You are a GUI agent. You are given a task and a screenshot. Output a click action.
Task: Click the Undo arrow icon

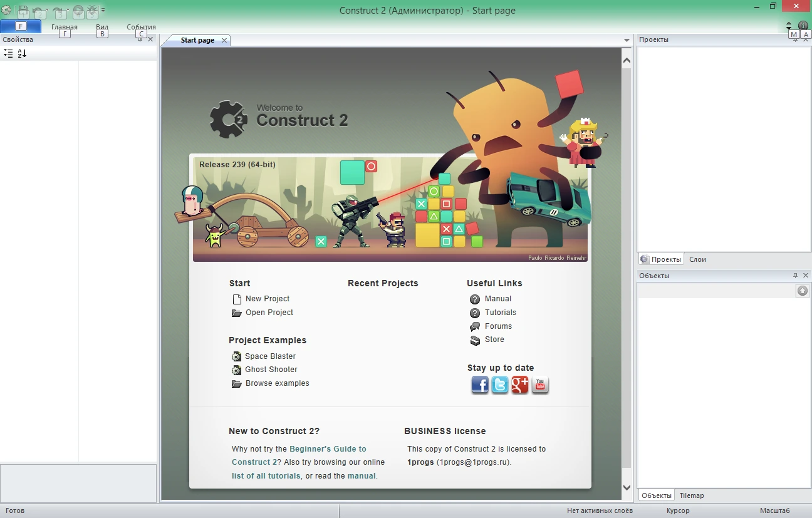(x=39, y=11)
